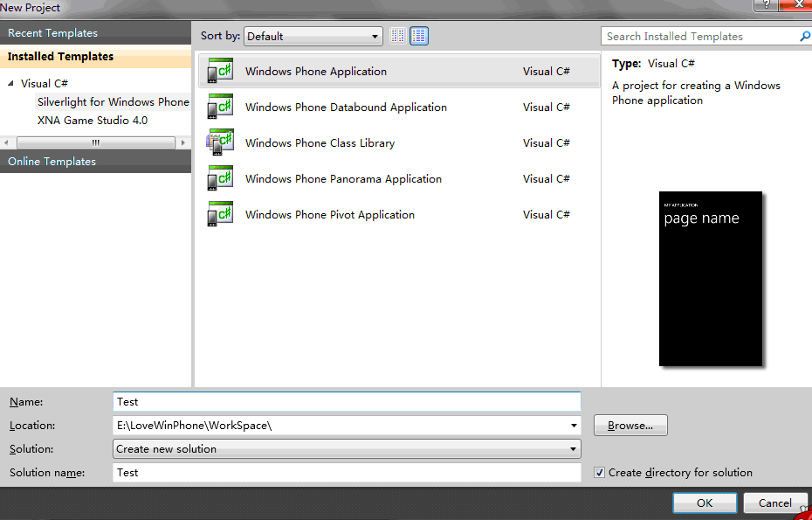This screenshot has width=812, height=520.
Task: Click the Windows Phone Databound Application icon
Action: tap(220, 107)
